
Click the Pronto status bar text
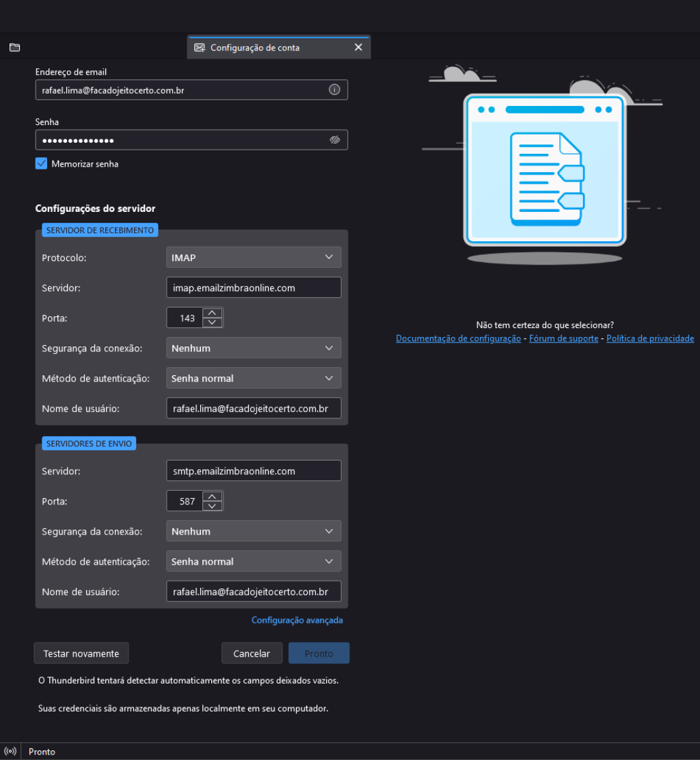coord(42,752)
